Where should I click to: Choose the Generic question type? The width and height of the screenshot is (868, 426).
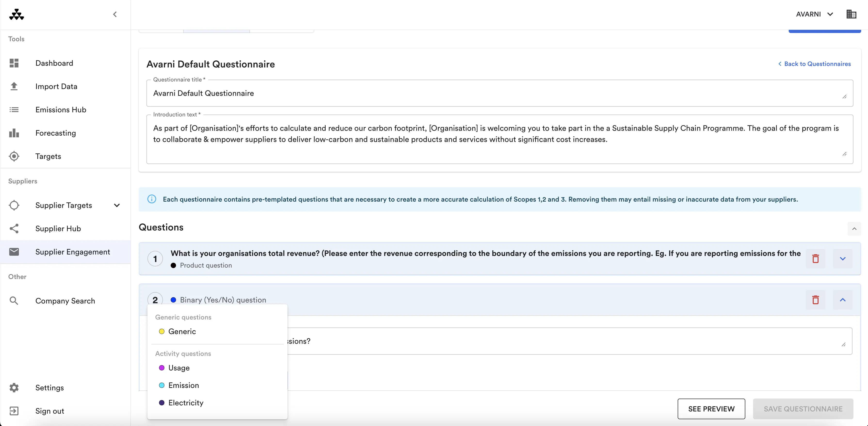[217, 331]
